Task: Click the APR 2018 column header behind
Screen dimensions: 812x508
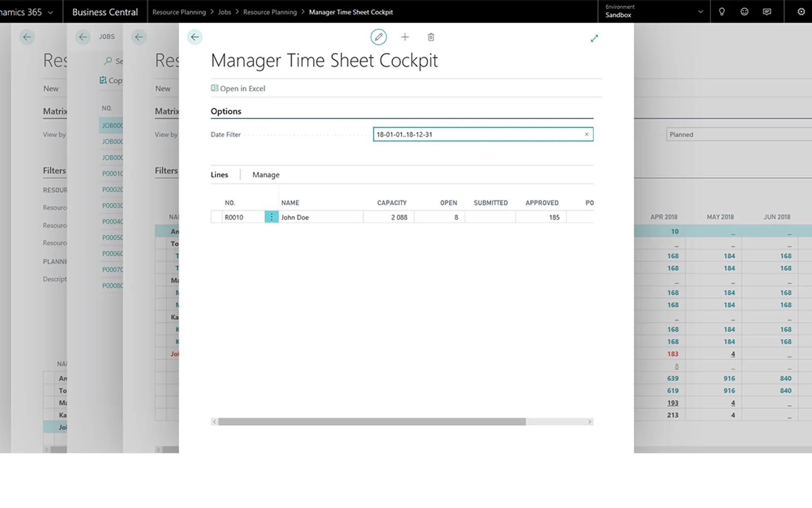Action: pyautogui.click(x=664, y=217)
